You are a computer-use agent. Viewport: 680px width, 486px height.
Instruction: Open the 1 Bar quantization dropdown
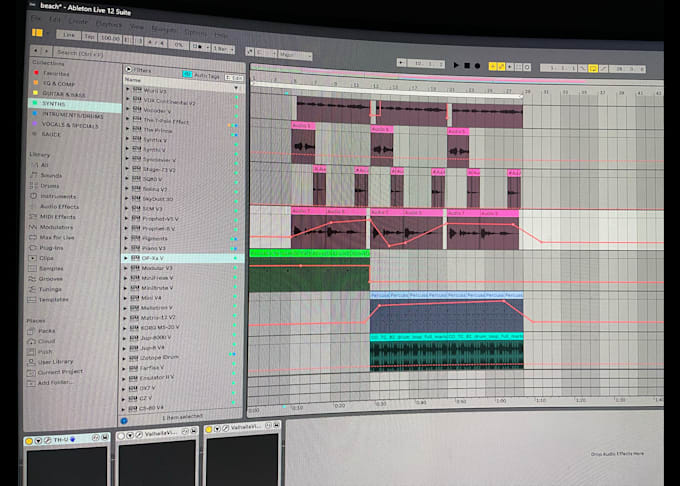point(223,49)
